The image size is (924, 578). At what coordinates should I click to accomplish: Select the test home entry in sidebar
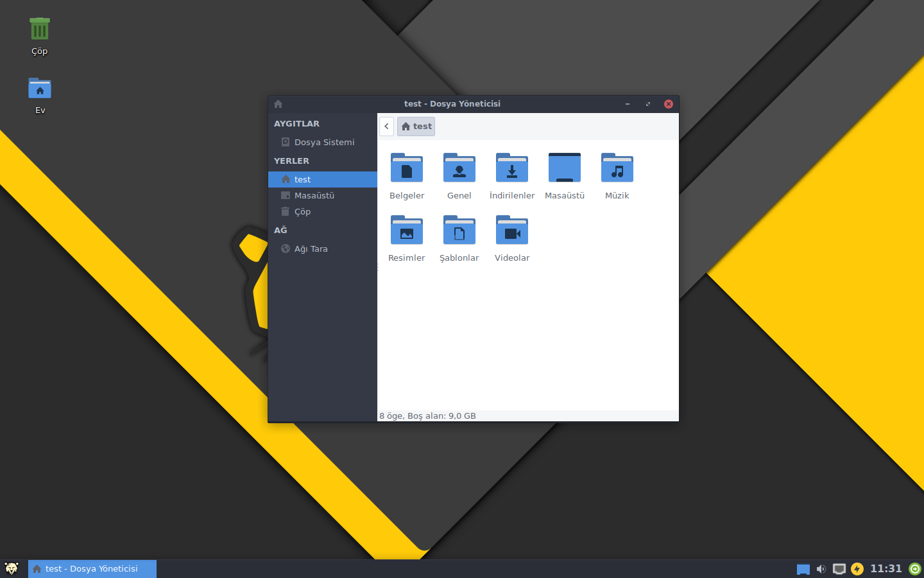323,179
